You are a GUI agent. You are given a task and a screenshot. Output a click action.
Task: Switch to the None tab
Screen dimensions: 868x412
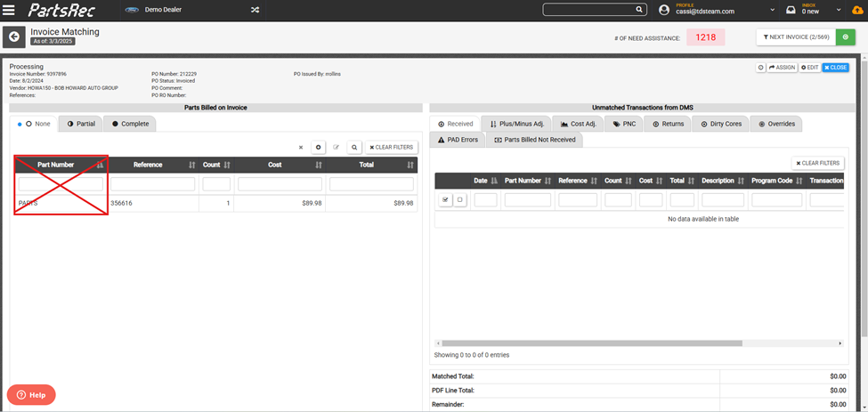[x=35, y=124]
